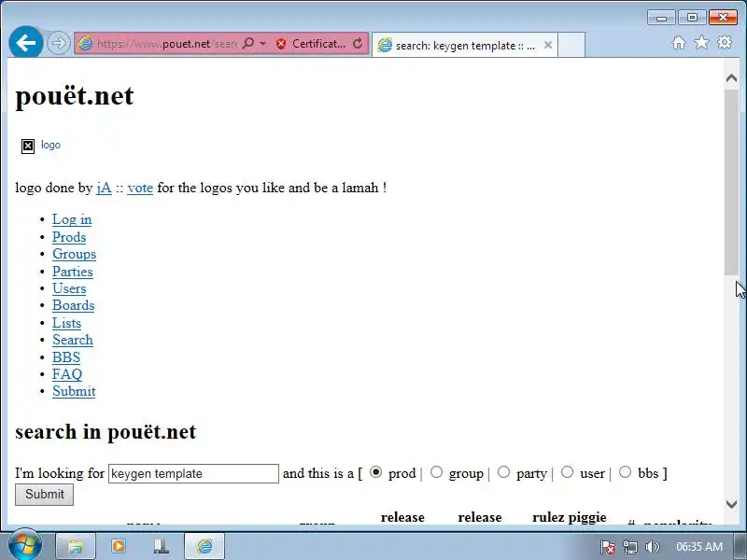Open Favorites star icon
This screenshot has height=560, width=747.
click(701, 43)
